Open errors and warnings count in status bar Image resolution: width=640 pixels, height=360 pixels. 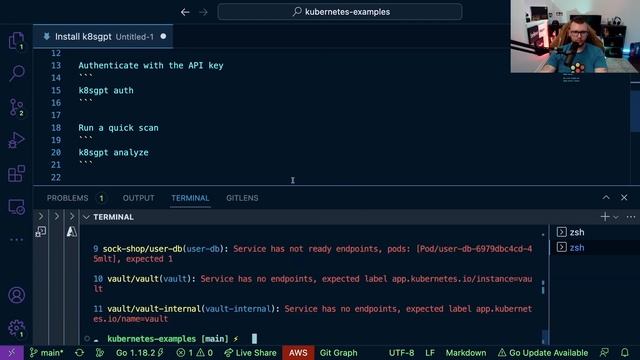click(x=195, y=353)
